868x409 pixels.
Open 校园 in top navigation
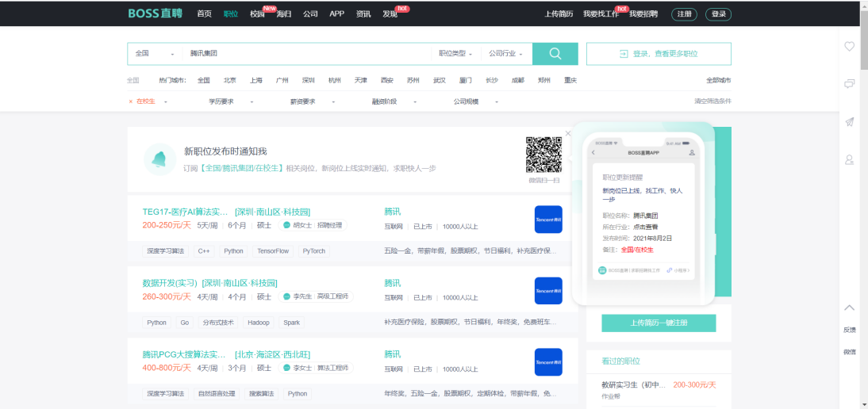257,13
